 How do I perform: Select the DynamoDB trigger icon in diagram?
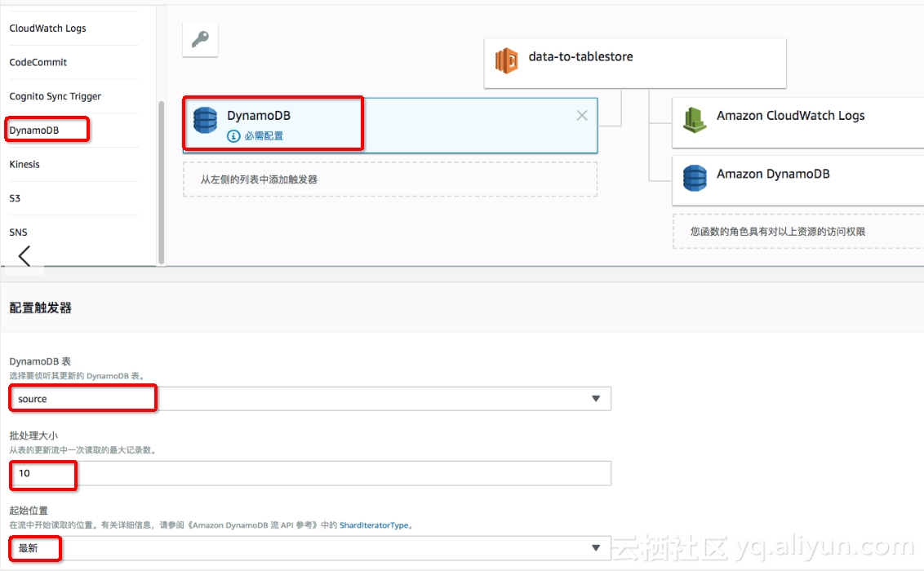[205, 120]
